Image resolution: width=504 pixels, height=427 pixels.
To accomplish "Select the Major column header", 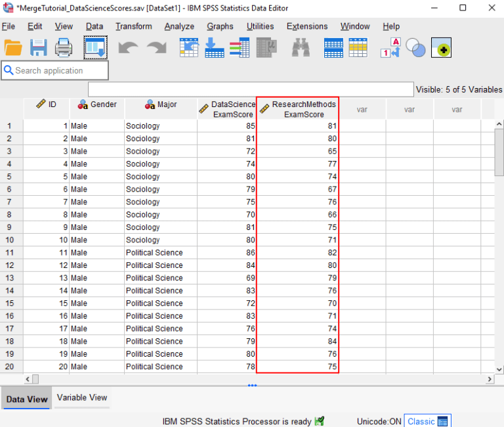I will click(x=161, y=110).
